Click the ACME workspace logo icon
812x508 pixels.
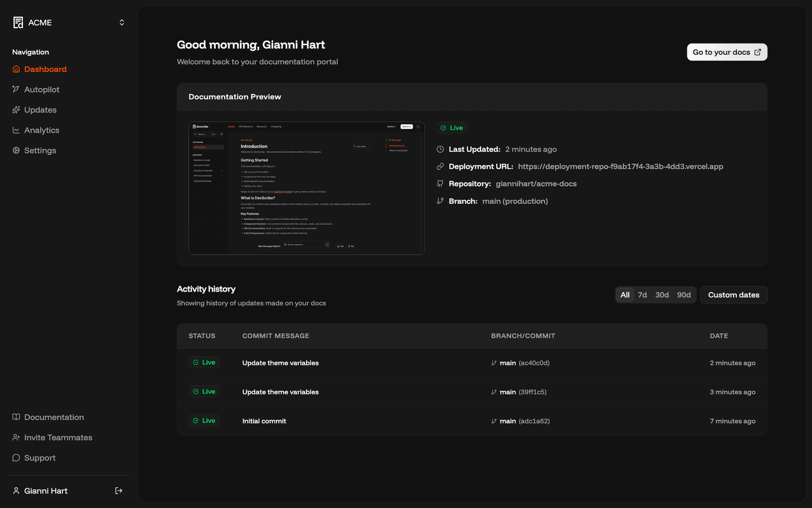click(x=18, y=22)
